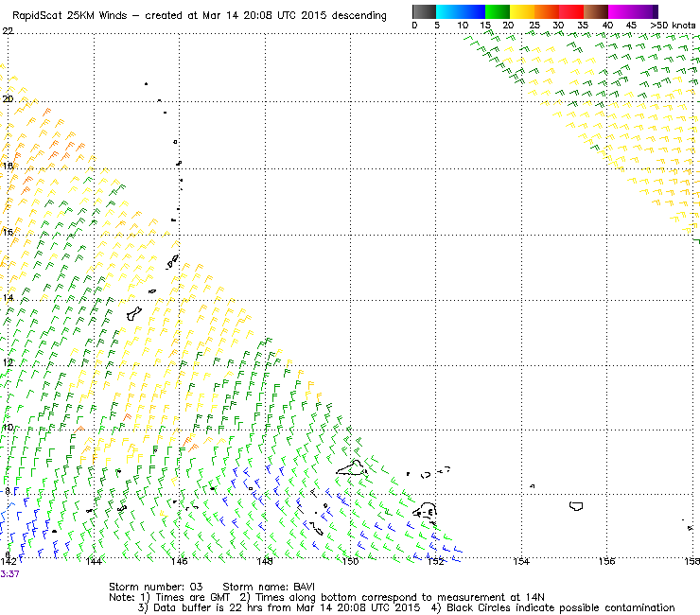This screenshot has width=700, height=615.
Task: Click the '15' legend scale label
Action: 485,26
